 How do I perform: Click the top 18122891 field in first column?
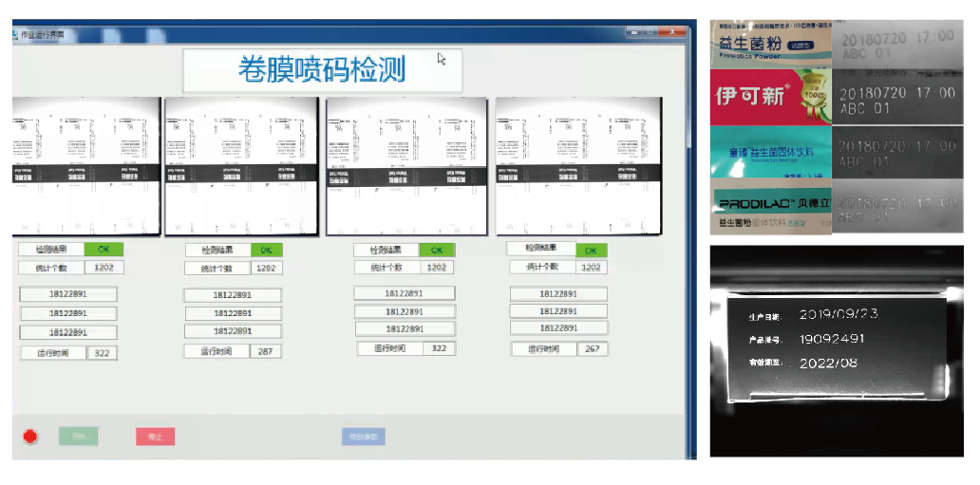pyautogui.click(x=68, y=294)
